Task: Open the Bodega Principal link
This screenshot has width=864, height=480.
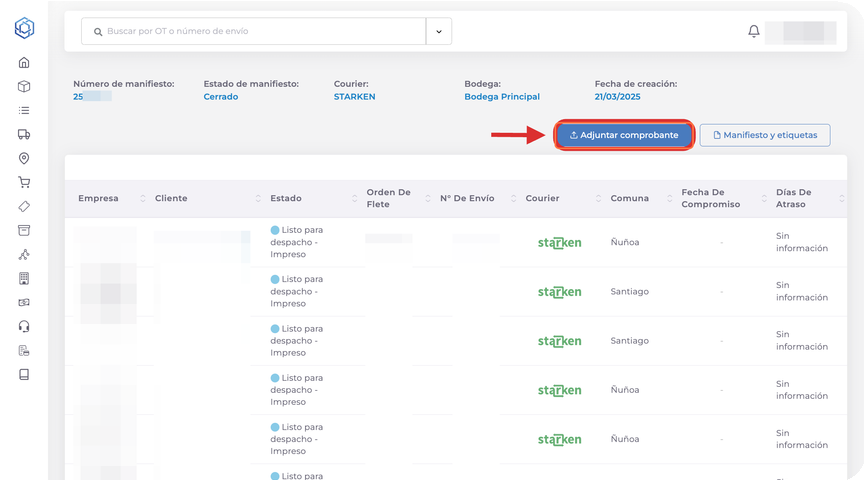Action: [502, 97]
